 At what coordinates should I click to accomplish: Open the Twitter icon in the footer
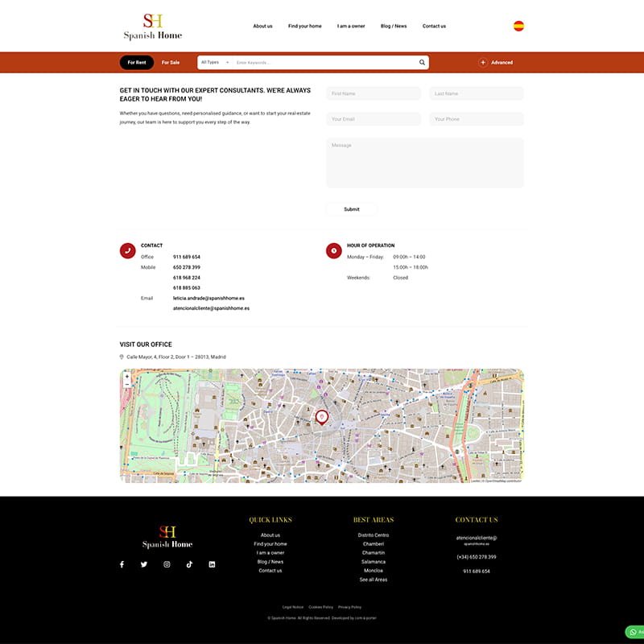click(x=143, y=564)
